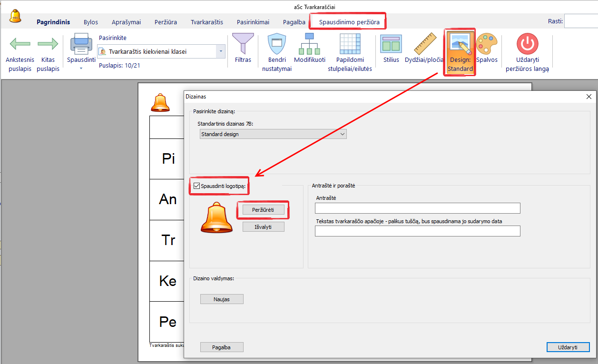
Task: Click the Modifikuoti hierarchy icon
Action: (309, 44)
